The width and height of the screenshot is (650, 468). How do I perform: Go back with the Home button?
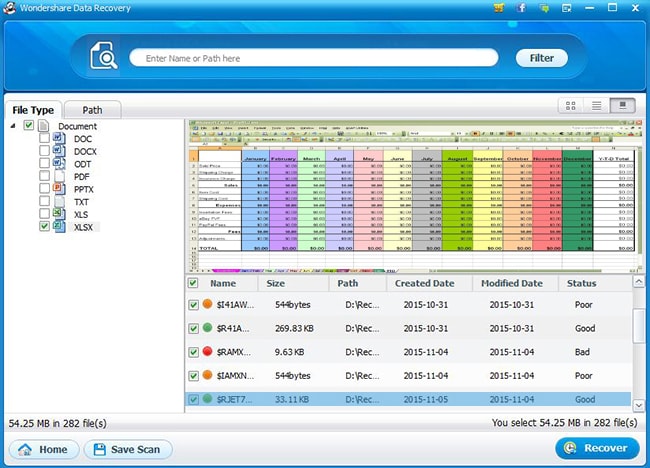point(44,449)
